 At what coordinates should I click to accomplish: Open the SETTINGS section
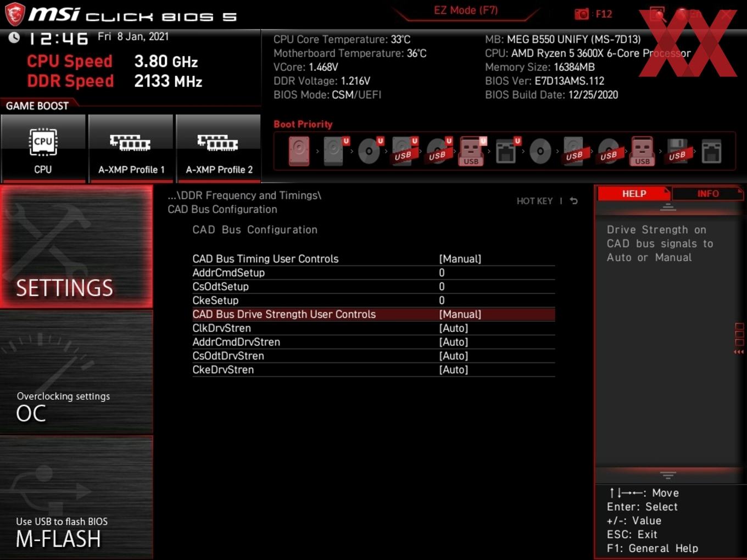click(76, 247)
